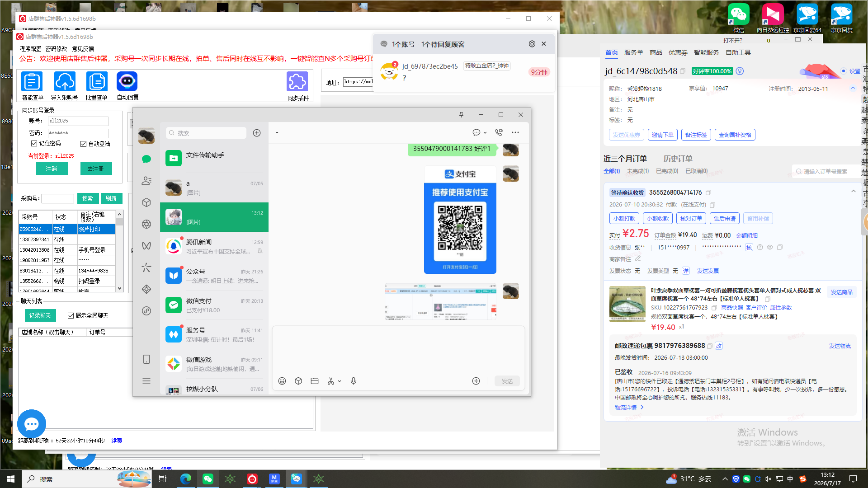Screen dimensions: 868x488
Task: Switch to the 优惠券 tab
Action: [678, 52]
